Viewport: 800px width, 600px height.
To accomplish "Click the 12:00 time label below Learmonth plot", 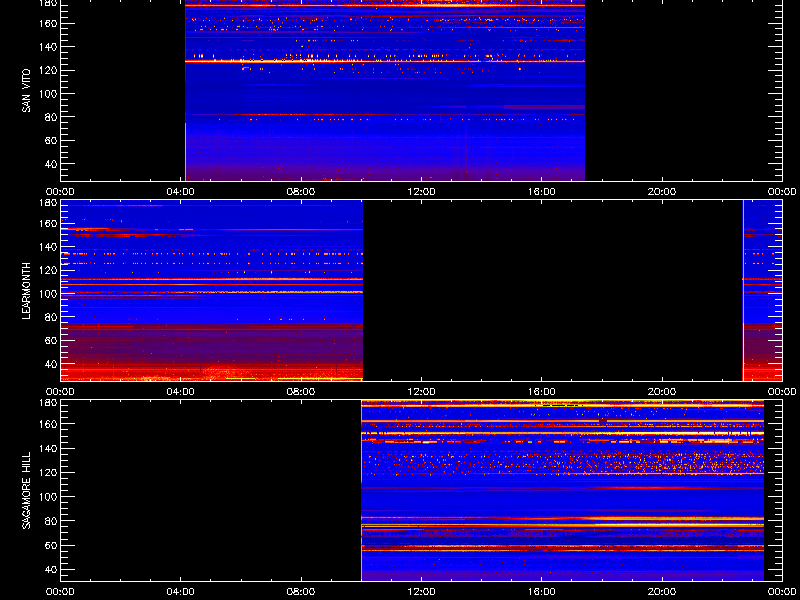I will click(421, 392).
